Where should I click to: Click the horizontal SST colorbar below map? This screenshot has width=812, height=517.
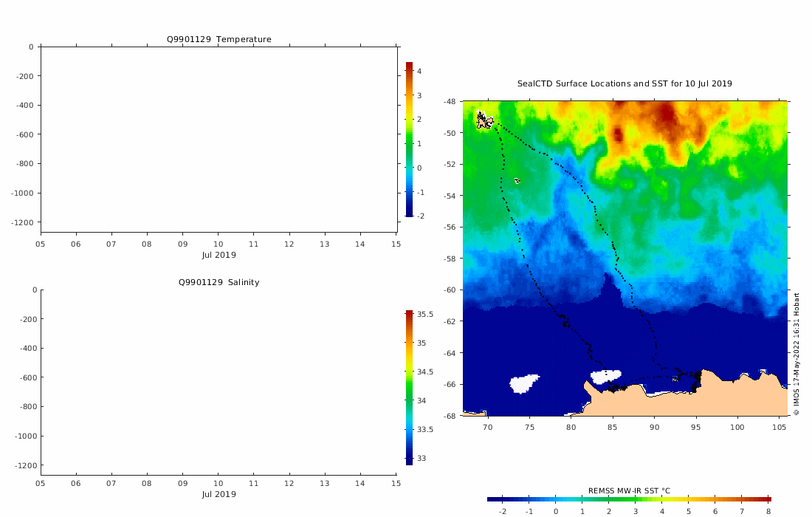pos(629,499)
